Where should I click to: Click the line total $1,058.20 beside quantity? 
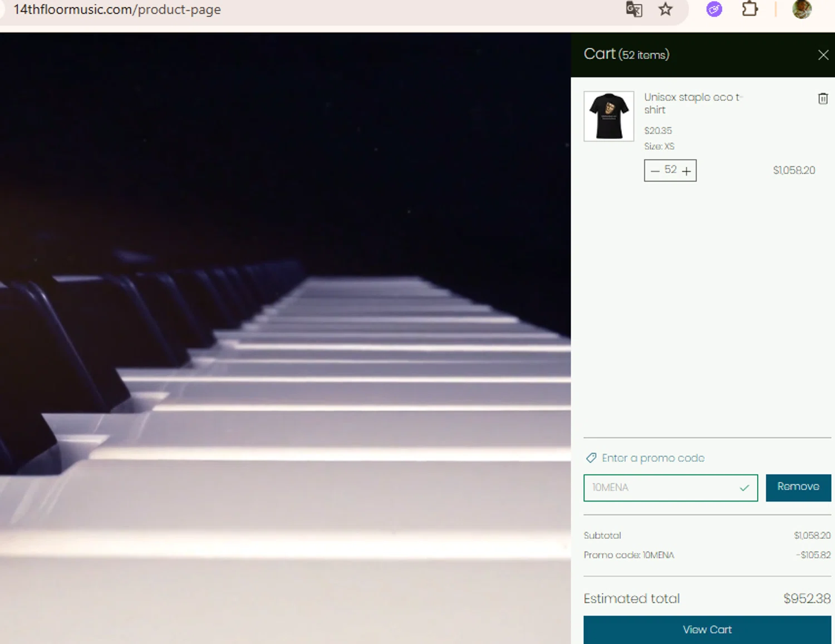tap(794, 170)
